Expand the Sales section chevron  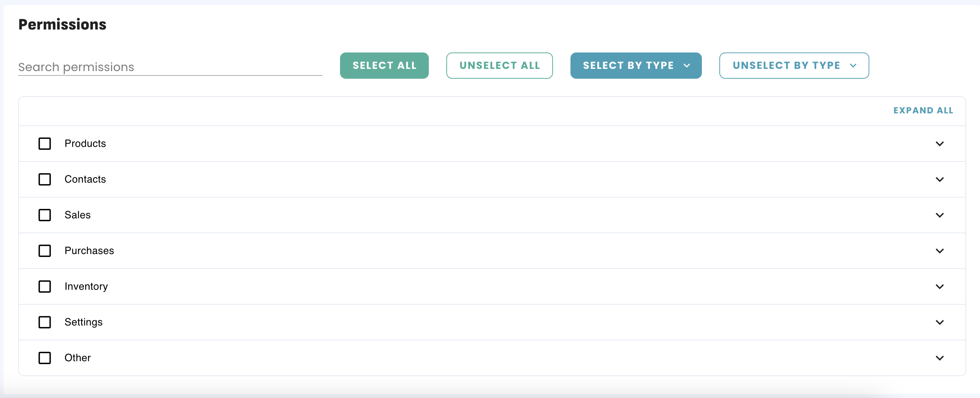939,215
